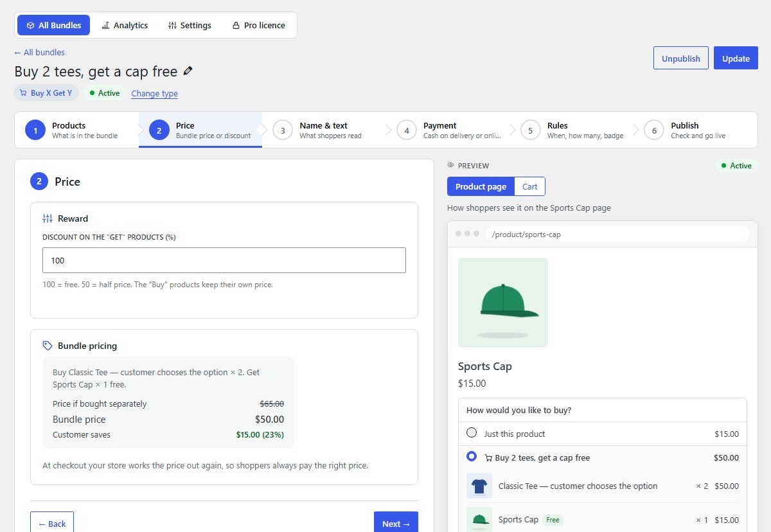Click the bundle title "Buy 2 tees, get a cap free"
This screenshot has width=771, height=532.
click(x=96, y=71)
